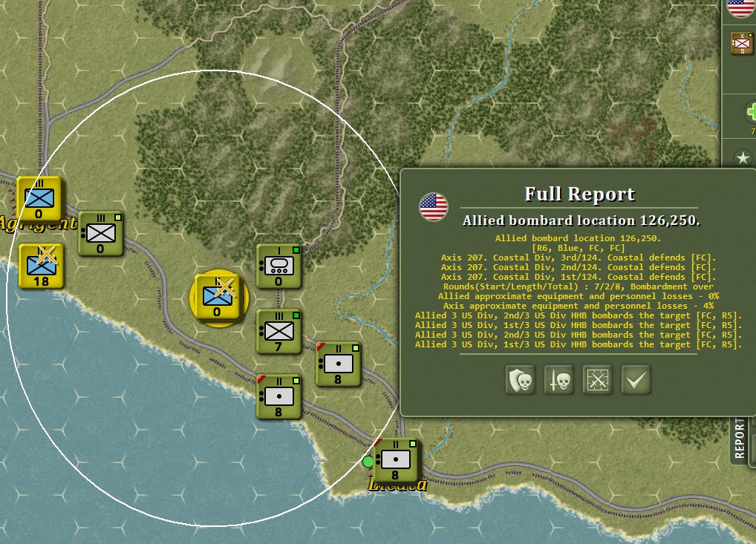The image size is (756, 544).
Task: Open the defender losses shield-and-skull report
Action: 521,380
